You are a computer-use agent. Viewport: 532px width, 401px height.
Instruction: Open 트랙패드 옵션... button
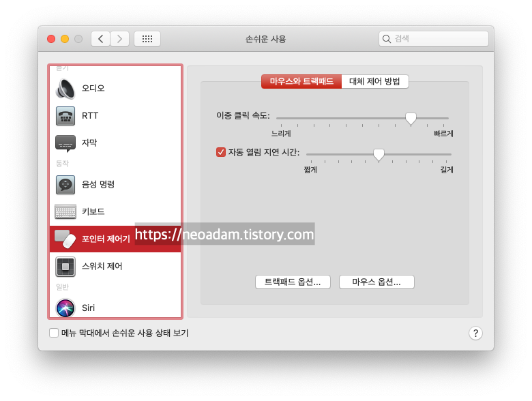tap(293, 282)
